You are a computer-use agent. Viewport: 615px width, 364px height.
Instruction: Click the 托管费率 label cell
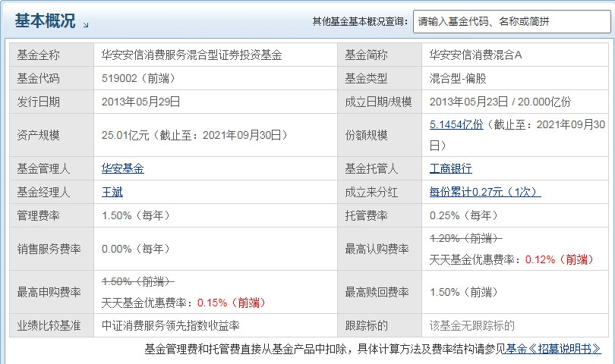[380, 215]
